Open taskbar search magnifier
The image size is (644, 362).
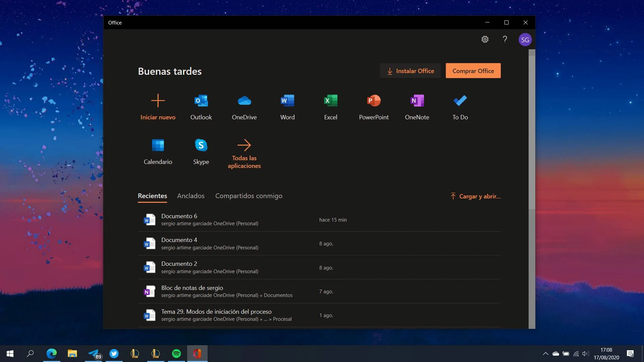pos(30,354)
